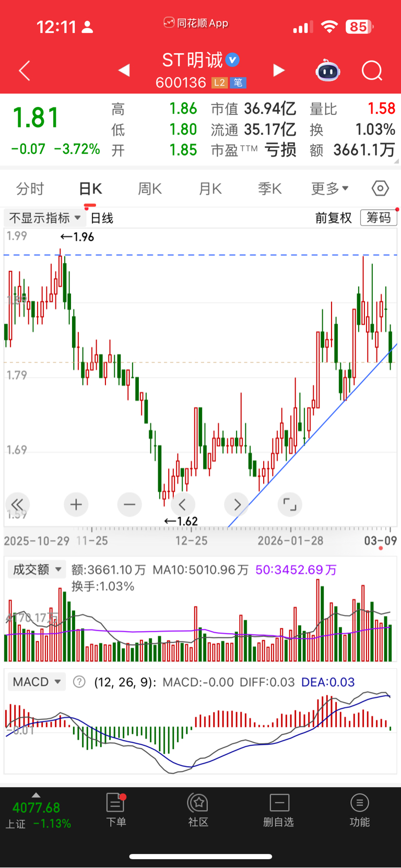Tap the stock code 600136
This screenshot has height=868, width=401.
(181, 82)
